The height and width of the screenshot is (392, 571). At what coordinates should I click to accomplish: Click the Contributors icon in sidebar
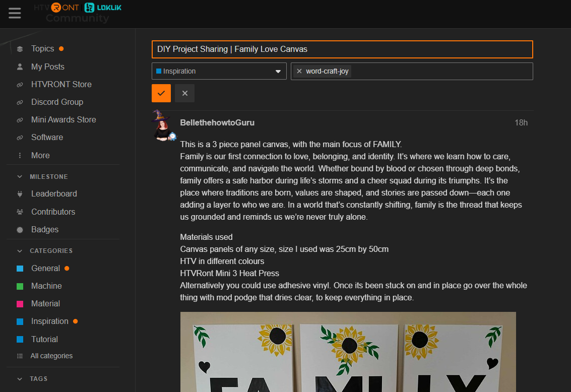(20, 212)
